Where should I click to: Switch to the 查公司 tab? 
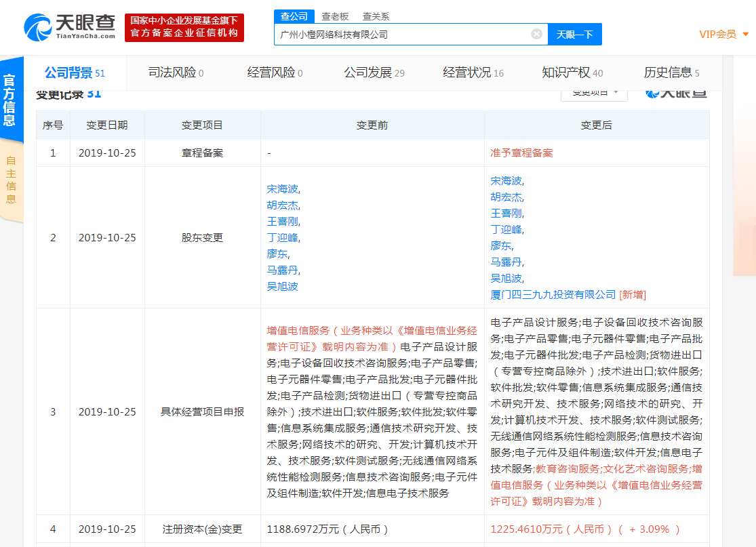(294, 16)
